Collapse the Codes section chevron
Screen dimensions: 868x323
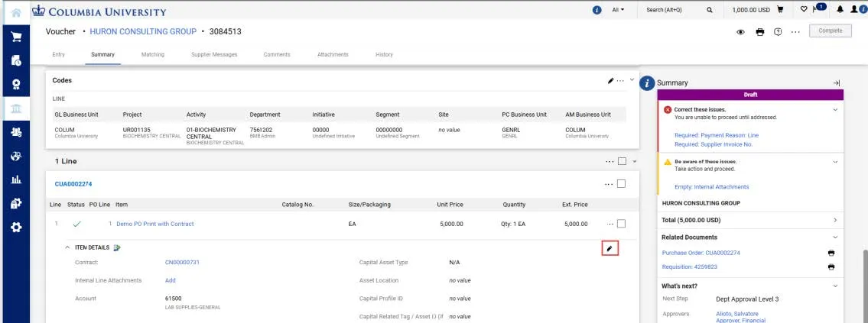click(x=632, y=79)
